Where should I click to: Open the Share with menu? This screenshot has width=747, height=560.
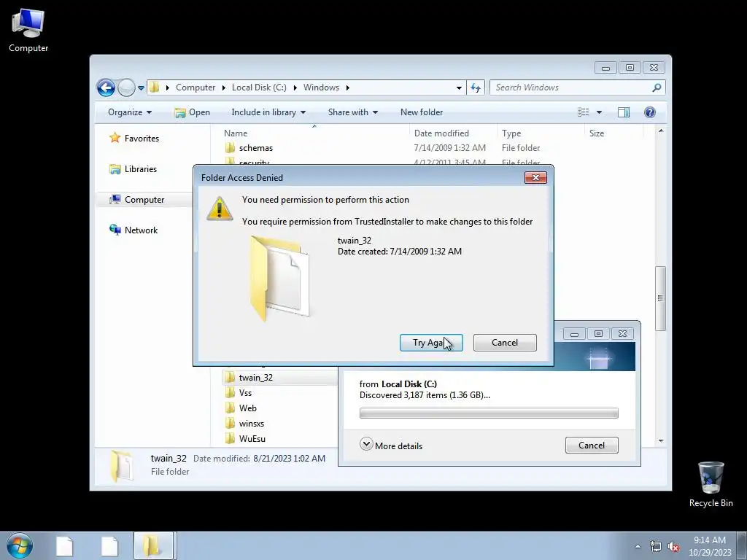pos(352,112)
